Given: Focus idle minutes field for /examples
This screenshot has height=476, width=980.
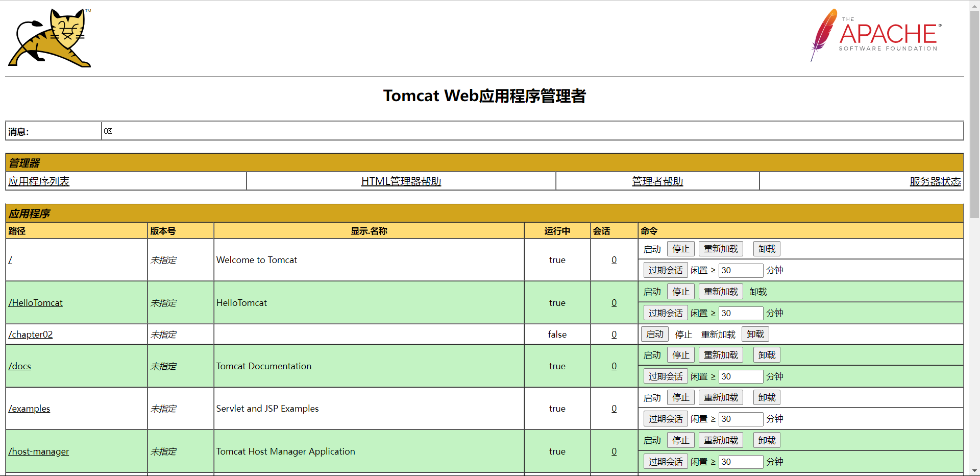Looking at the screenshot, I should pyautogui.click(x=741, y=419).
